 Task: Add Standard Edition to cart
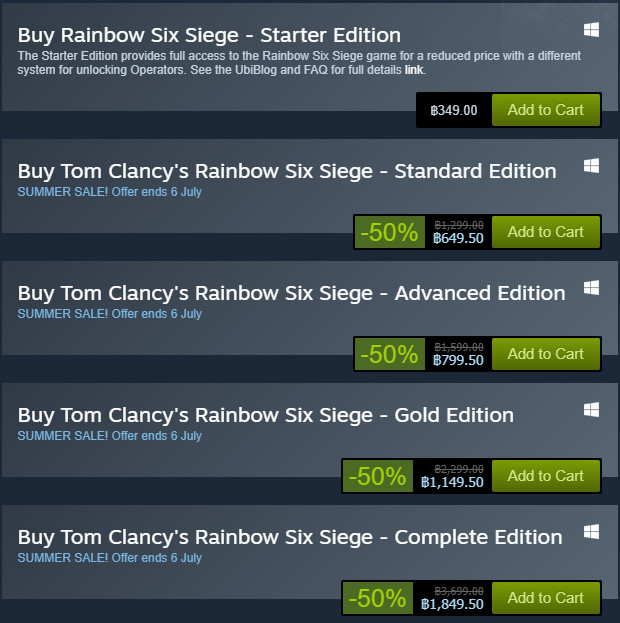coord(545,232)
